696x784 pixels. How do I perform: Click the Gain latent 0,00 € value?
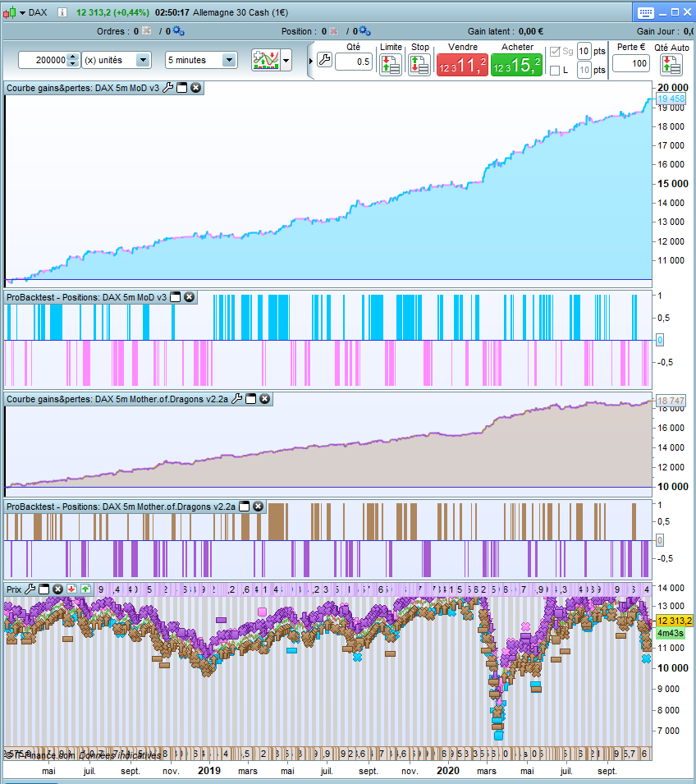click(530, 31)
